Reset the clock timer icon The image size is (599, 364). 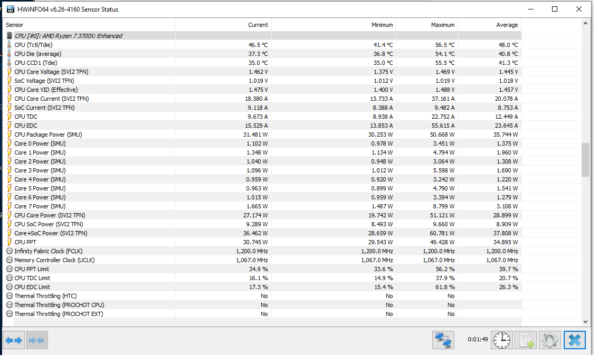point(501,340)
